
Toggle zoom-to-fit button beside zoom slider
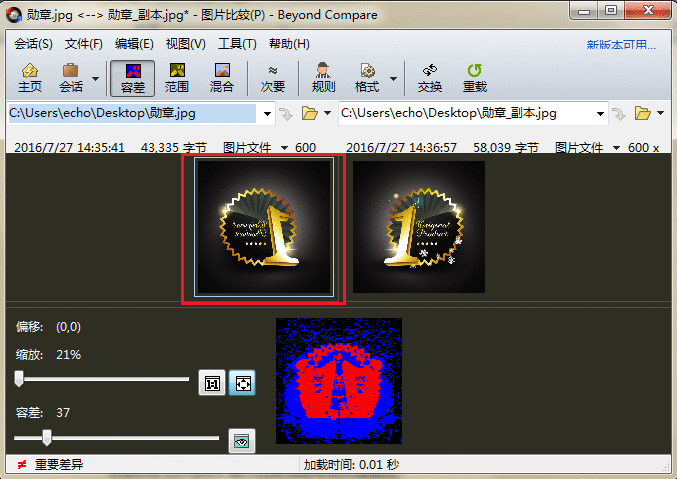(241, 383)
